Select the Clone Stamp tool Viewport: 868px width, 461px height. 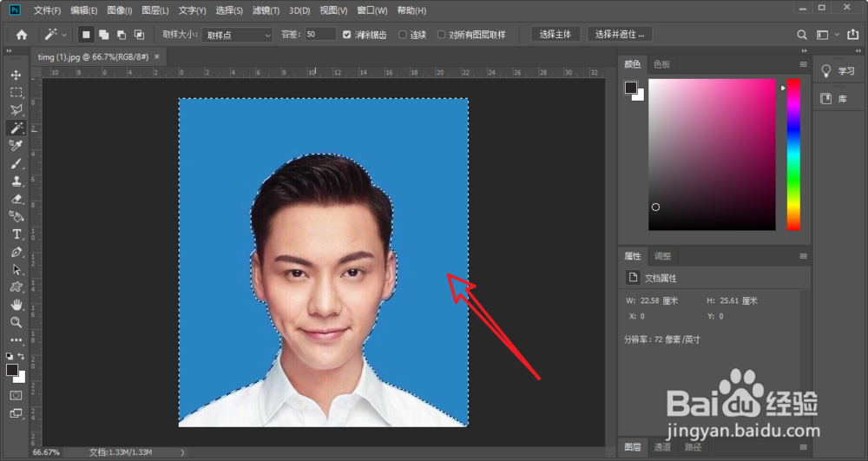[x=16, y=181]
